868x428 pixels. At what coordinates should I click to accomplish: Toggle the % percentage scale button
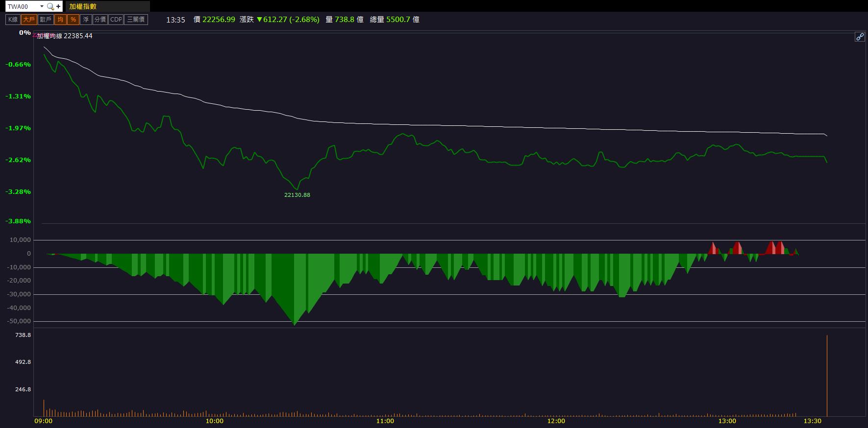click(73, 20)
